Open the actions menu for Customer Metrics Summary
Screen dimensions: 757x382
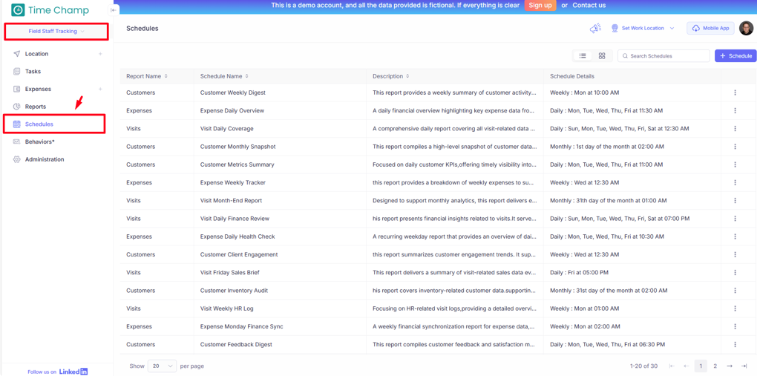pos(735,165)
